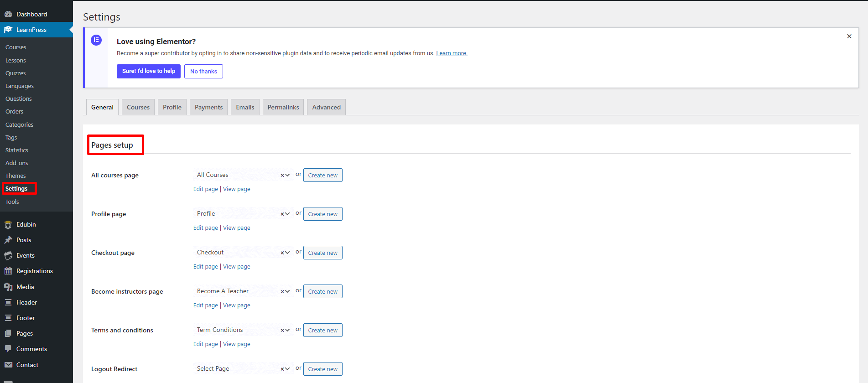Screen dimensions: 868x383
Task: Click the No thanks button
Action: click(203, 72)
